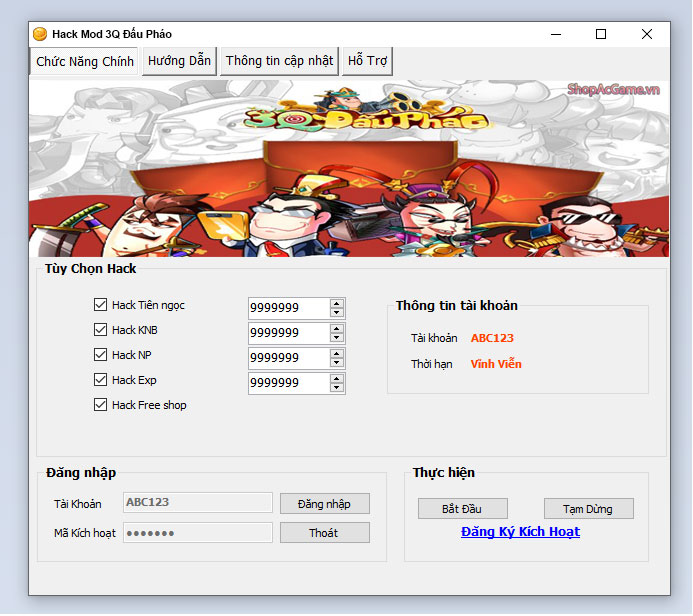This screenshot has height=616, width=693.
Task: Click the Thoát button
Action: coord(324,533)
